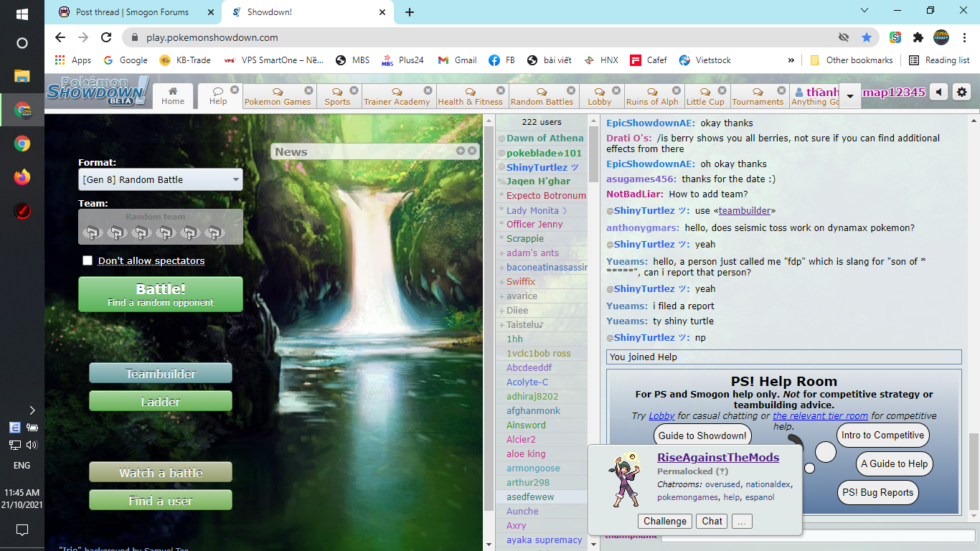
Task: Click the Pokémon Showdown logo
Action: pyautogui.click(x=98, y=90)
